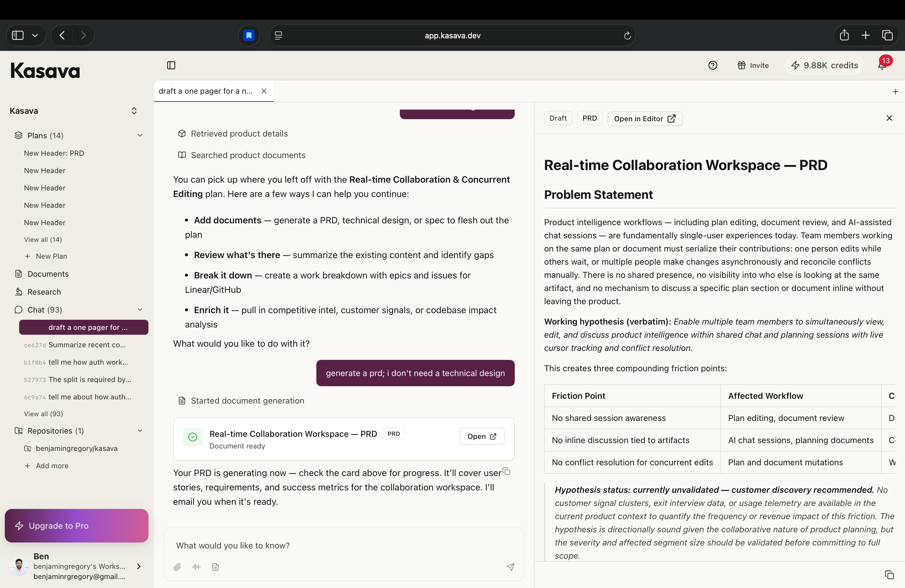Select the 'draft a one pager' tab
Screen dimensions: 905x588
(x=205, y=91)
